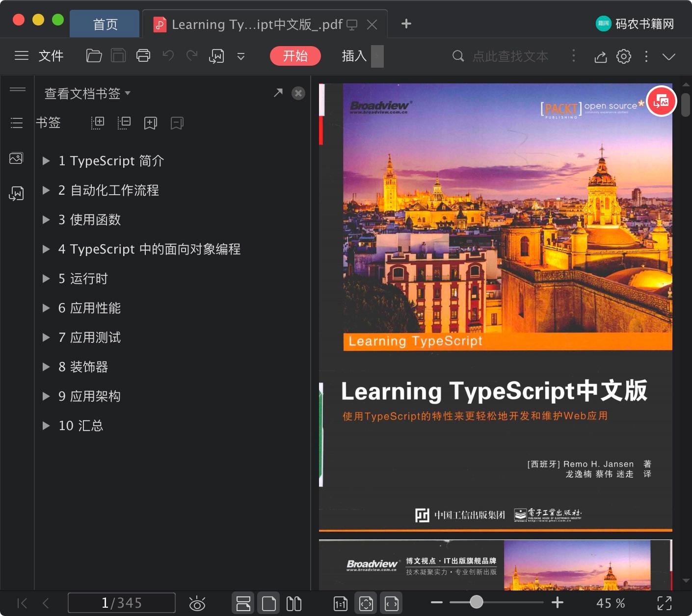The height and width of the screenshot is (616, 692).
Task: Toggle fit page view
Action: coord(366,603)
